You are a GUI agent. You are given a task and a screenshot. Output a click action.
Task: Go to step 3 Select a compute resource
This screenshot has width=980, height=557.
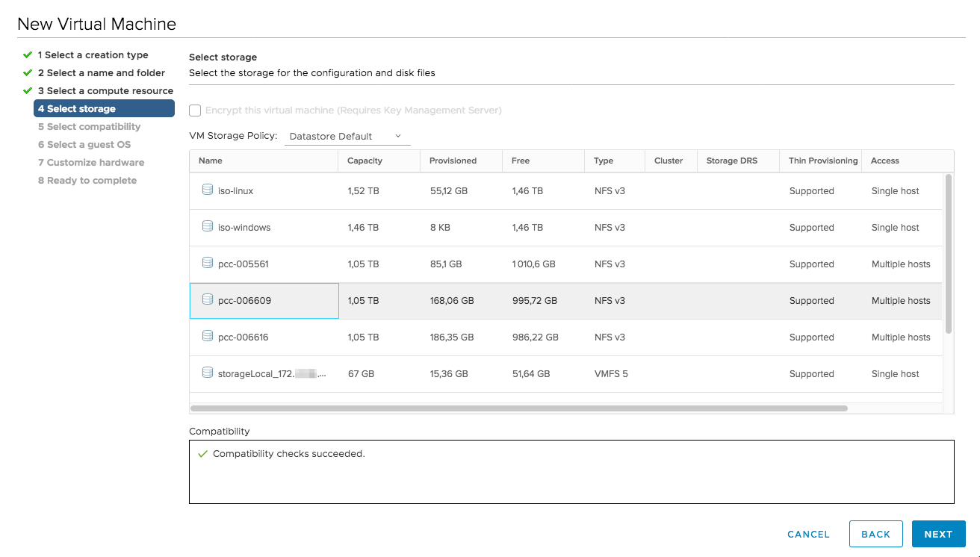click(105, 91)
